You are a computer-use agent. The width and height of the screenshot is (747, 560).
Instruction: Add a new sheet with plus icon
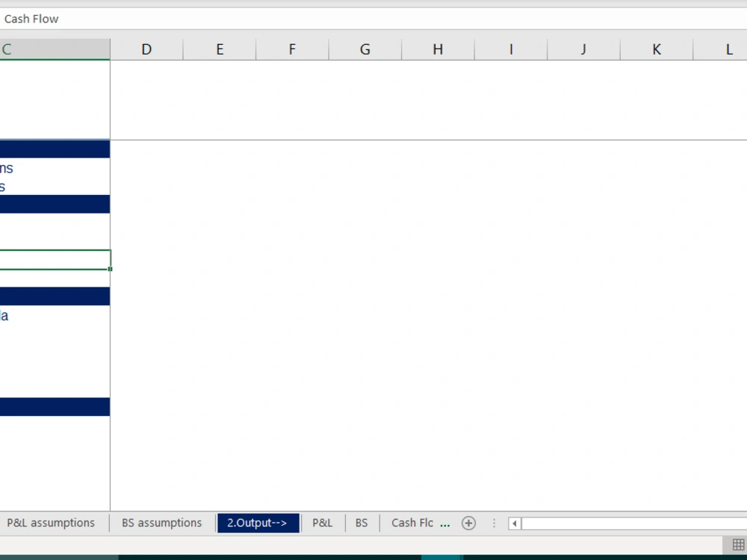coord(469,523)
